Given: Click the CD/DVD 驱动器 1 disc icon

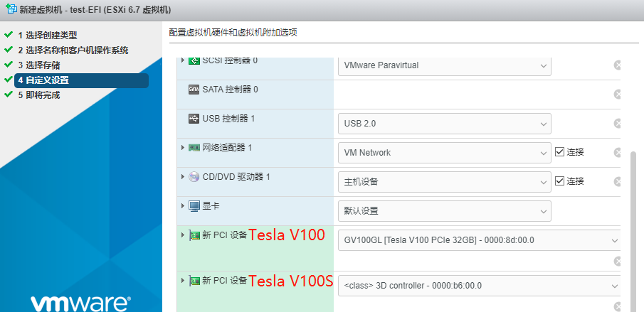Looking at the screenshot, I should click(x=194, y=177).
